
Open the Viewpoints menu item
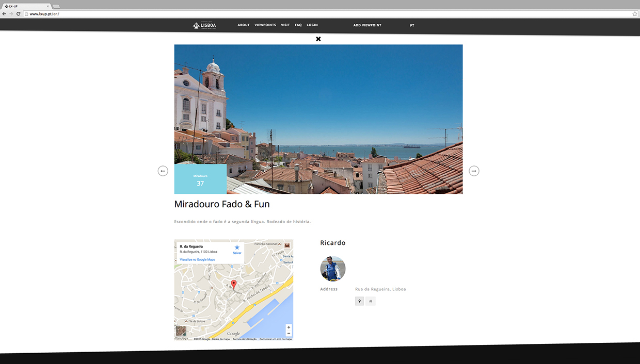(265, 25)
